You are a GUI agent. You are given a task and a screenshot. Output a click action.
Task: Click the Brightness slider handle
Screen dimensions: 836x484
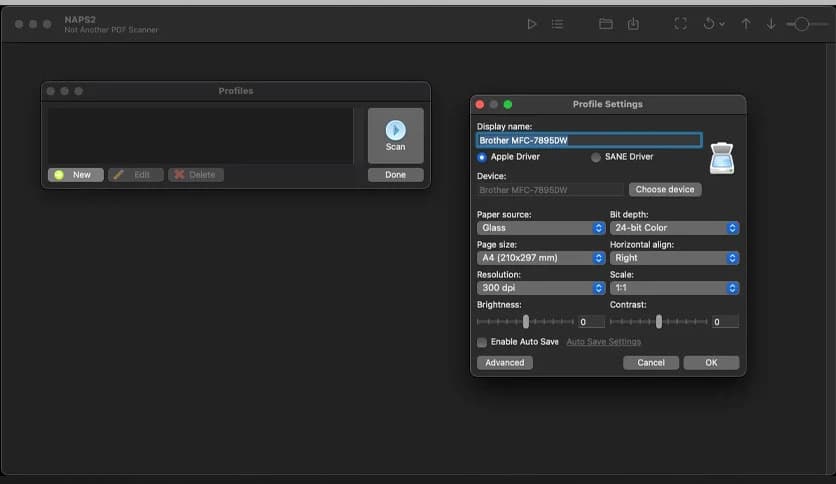point(526,321)
